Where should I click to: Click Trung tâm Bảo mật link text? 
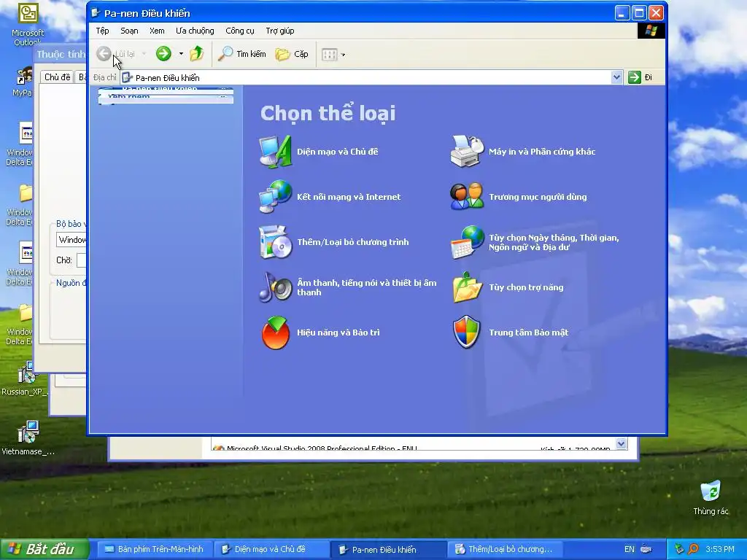(528, 332)
